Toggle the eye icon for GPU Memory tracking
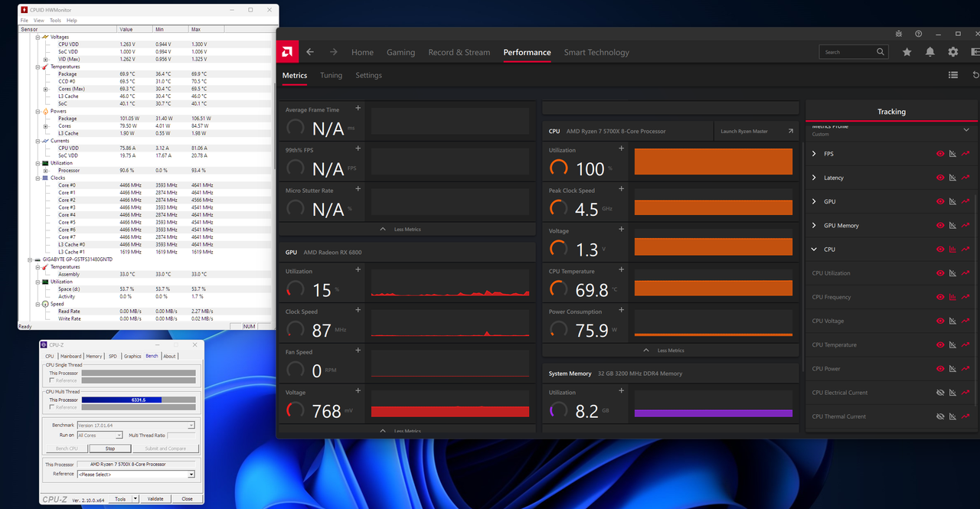Viewport: 980px width, 509px height. pyautogui.click(x=940, y=225)
